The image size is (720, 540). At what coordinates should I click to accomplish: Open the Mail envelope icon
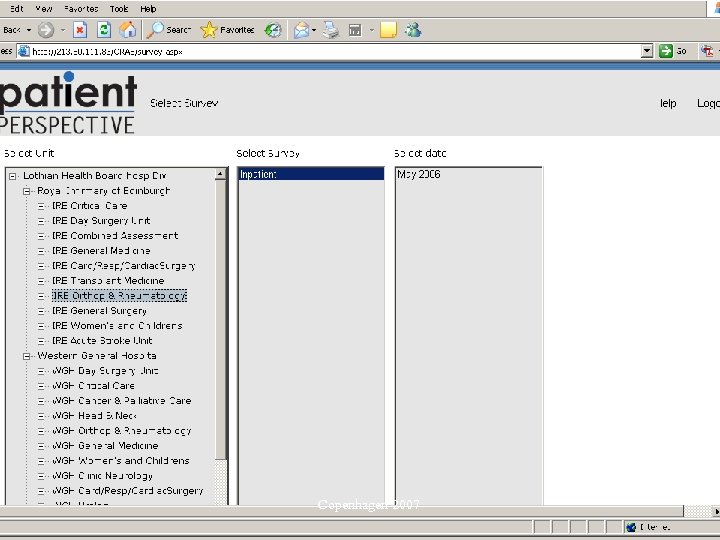(301, 30)
